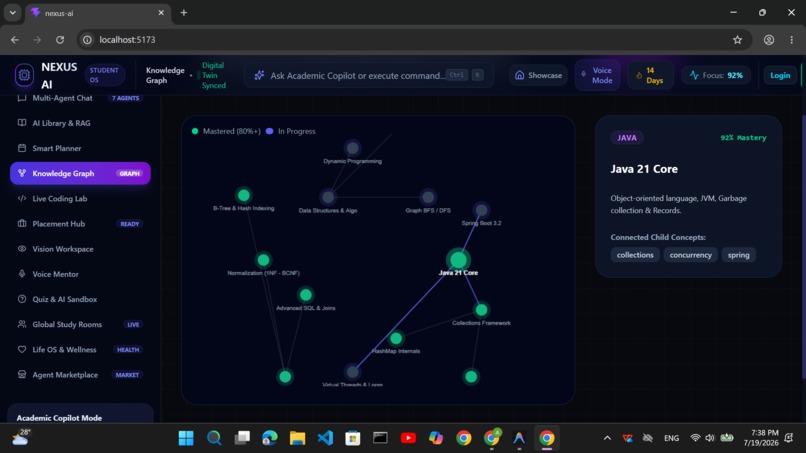The image size is (806, 453).
Task: Click the Agent Marketplace store icon
Action: point(22,374)
